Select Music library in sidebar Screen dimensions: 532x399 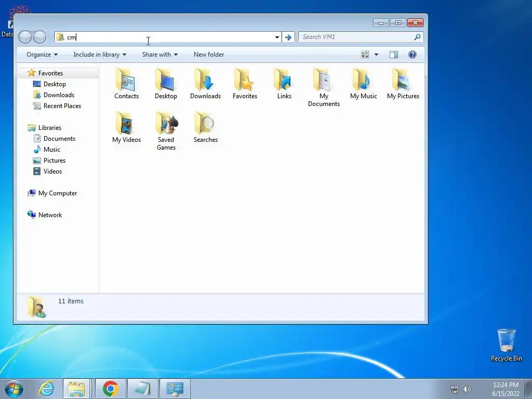[51, 149]
